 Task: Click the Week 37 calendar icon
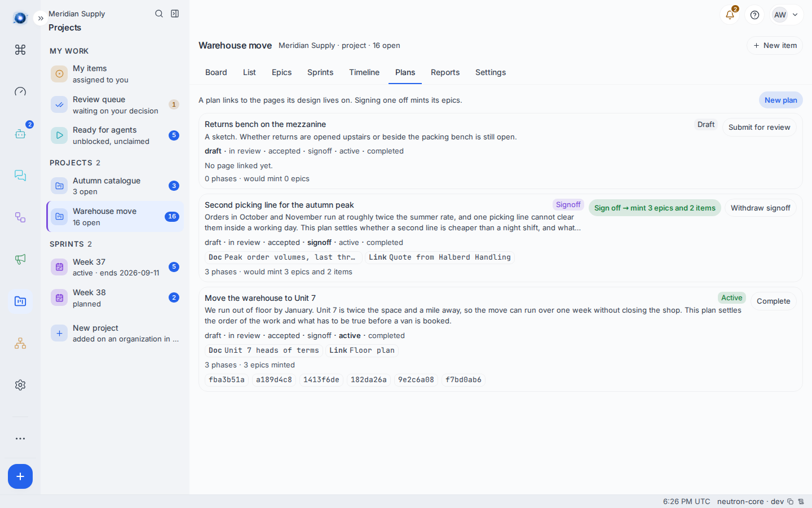point(59,267)
